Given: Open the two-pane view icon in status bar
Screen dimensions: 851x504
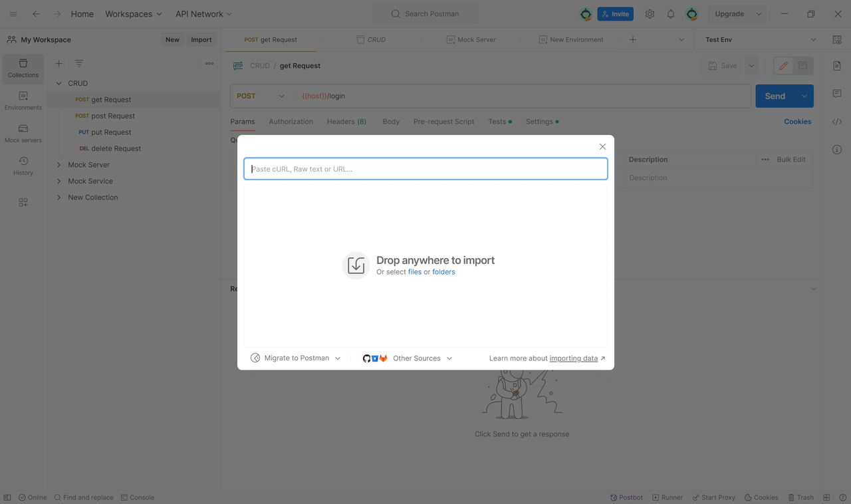Looking at the screenshot, I should pyautogui.click(x=826, y=497).
